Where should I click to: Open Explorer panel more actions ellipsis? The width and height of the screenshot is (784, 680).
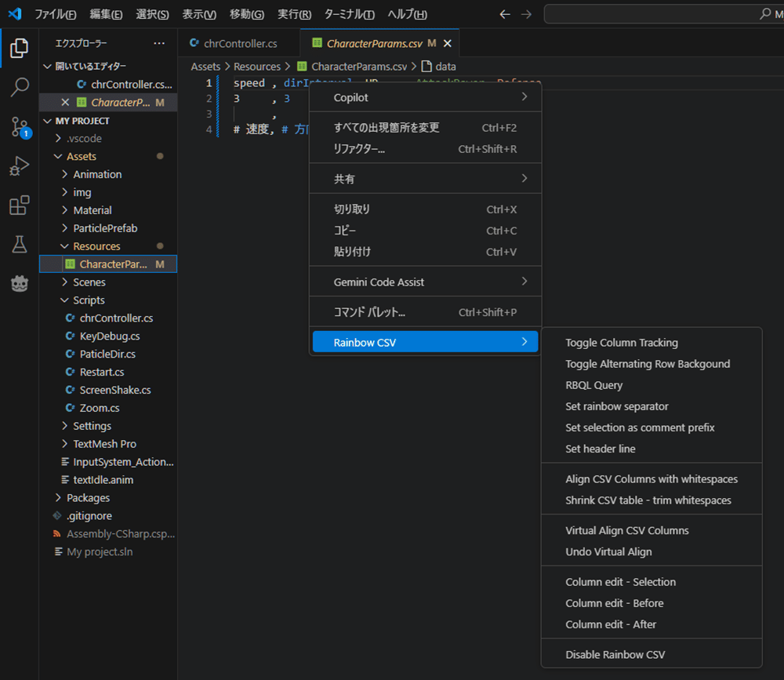(x=159, y=42)
